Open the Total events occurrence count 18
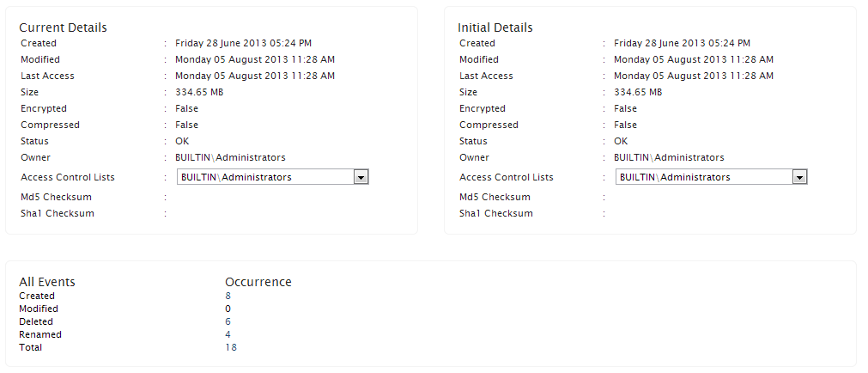The height and width of the screenshot is (373, 868). (x=231, y=347)
